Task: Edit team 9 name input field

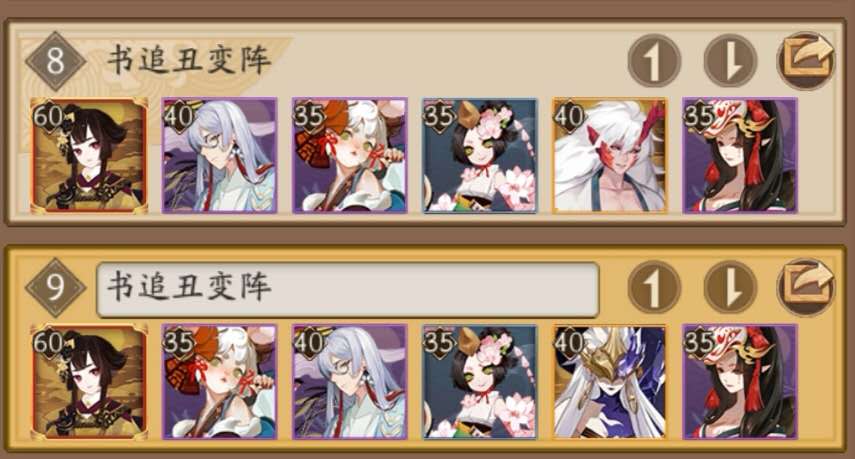Action: click(348, 289)
